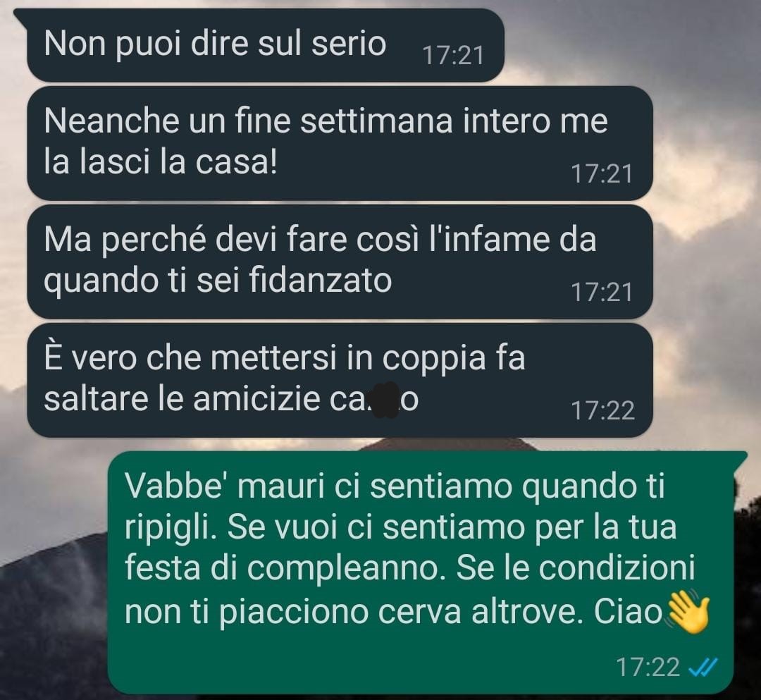Click the timestamp beside "quando ti sei fidanzato"
Image resolution: width=761 pixels, height=700 pixels.
602,293
